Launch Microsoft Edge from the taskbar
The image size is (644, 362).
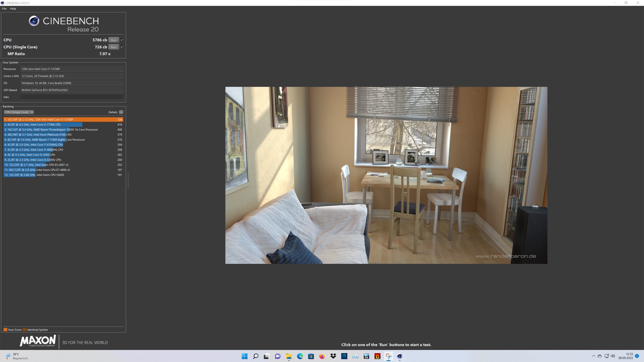(300, 356)
